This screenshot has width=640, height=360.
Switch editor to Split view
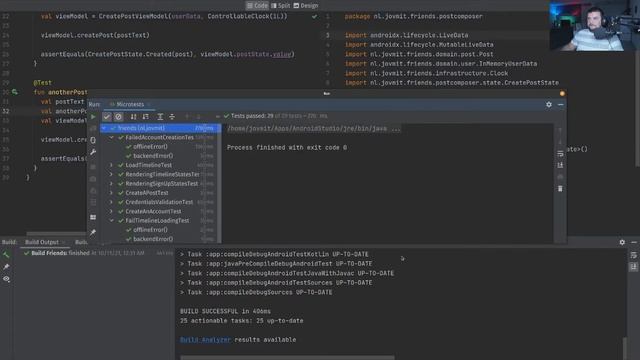[280, 6]
